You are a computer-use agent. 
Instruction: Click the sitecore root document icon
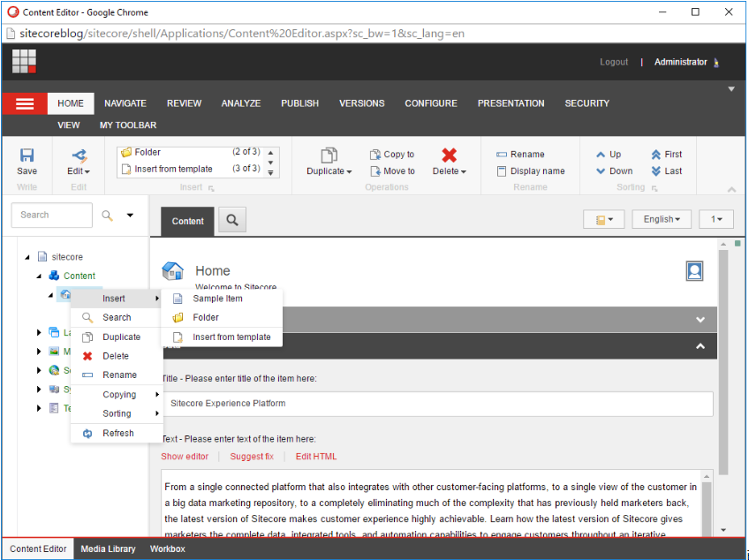tap(42, 256)
